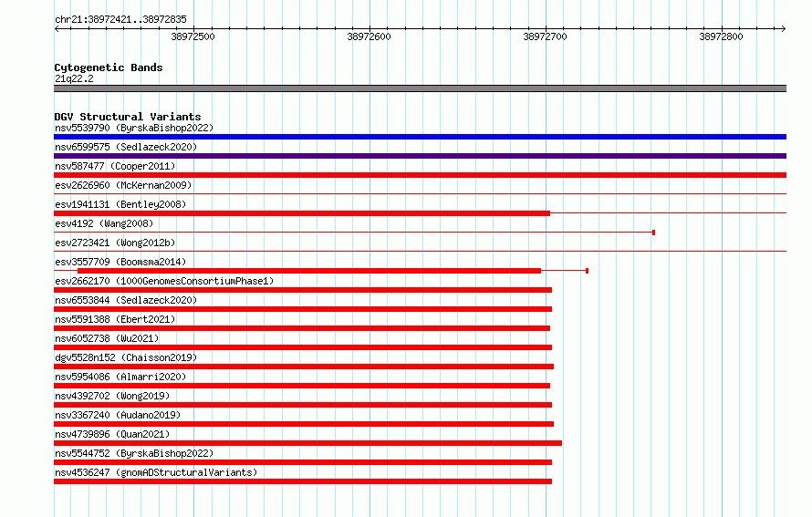Image resolution: width=812 pixels, height=517 pixels.
Task: Click ruler position 38972800
Action: pyautogui.click(x=721, y=36)
